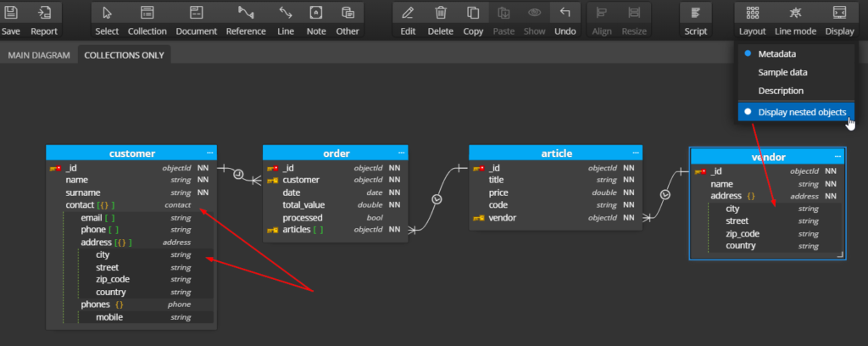Click the Paste toolbar icon
Image resolution: width=868 pixels, height=346 pixels.
pyautogui.click(x=504, y=12)
